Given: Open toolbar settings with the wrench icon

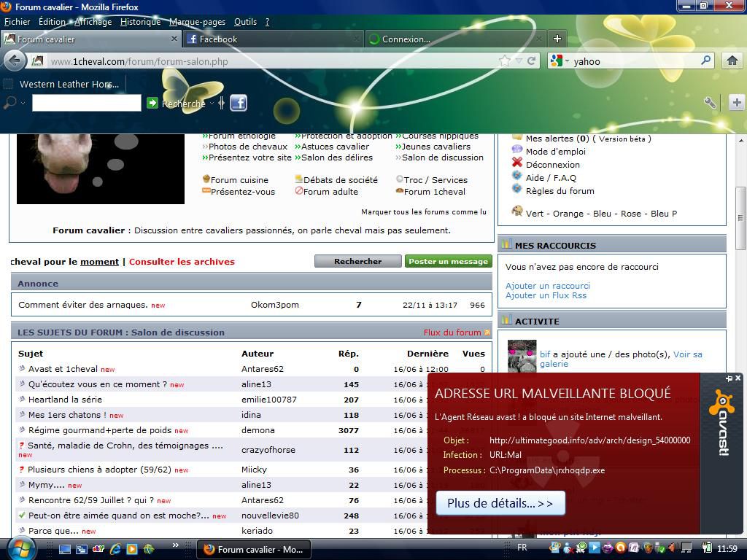Looking at the screenshot, I should (709, 103).
